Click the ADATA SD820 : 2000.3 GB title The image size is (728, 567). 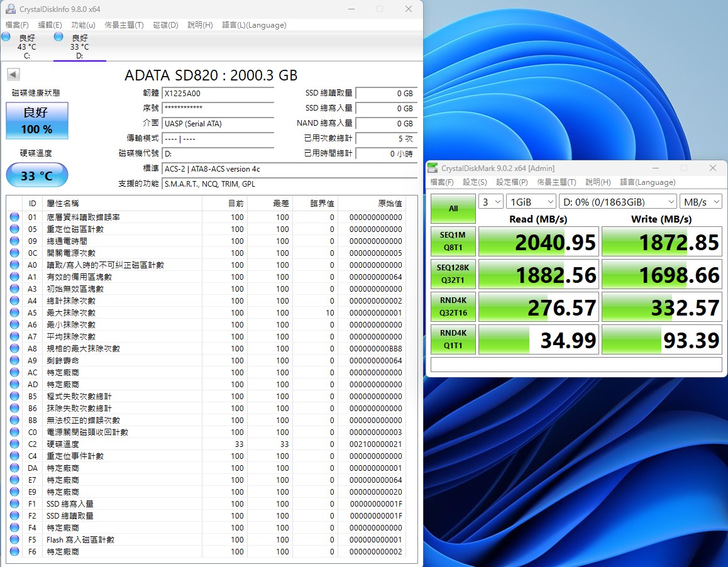(x=211, y=75)
